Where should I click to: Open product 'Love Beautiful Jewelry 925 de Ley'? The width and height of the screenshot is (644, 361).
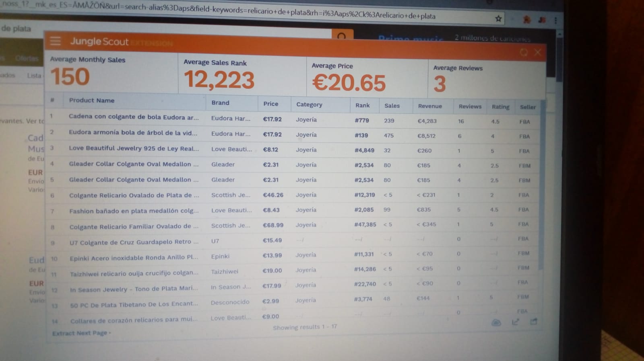pos(134,148)
